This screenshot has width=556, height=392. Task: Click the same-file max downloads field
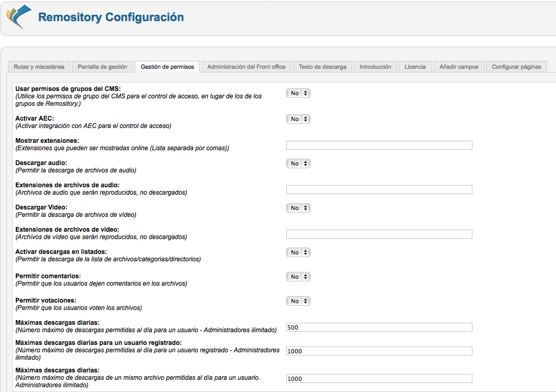pos(379,379)
